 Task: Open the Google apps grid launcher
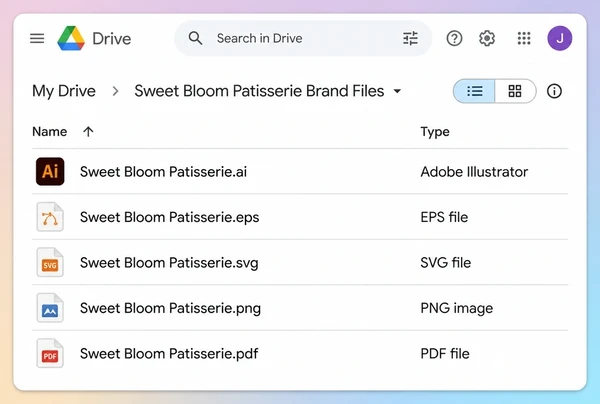pyautogui.click(x=524, y=38)
